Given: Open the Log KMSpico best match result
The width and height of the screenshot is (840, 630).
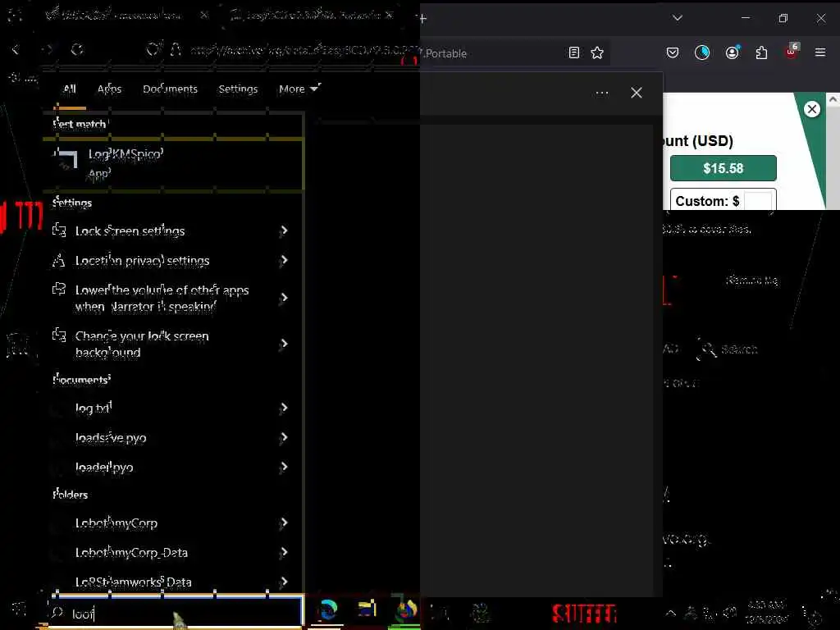Looking at the screenshot, I should tap(174, 164).
